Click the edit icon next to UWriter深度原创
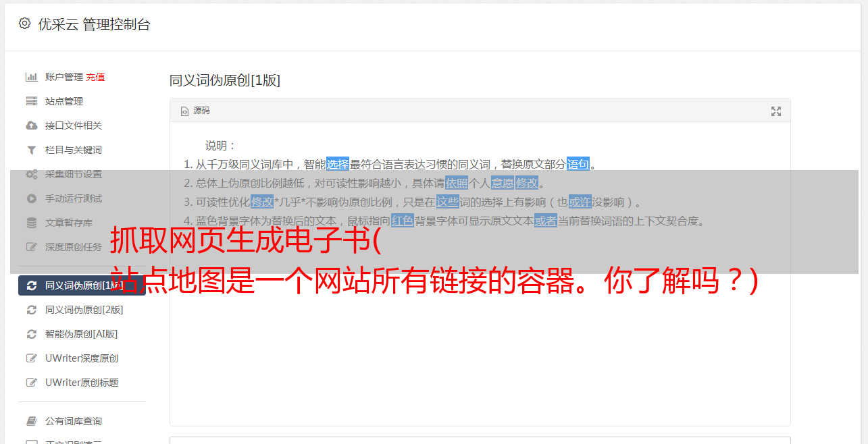 click(31, 358)
